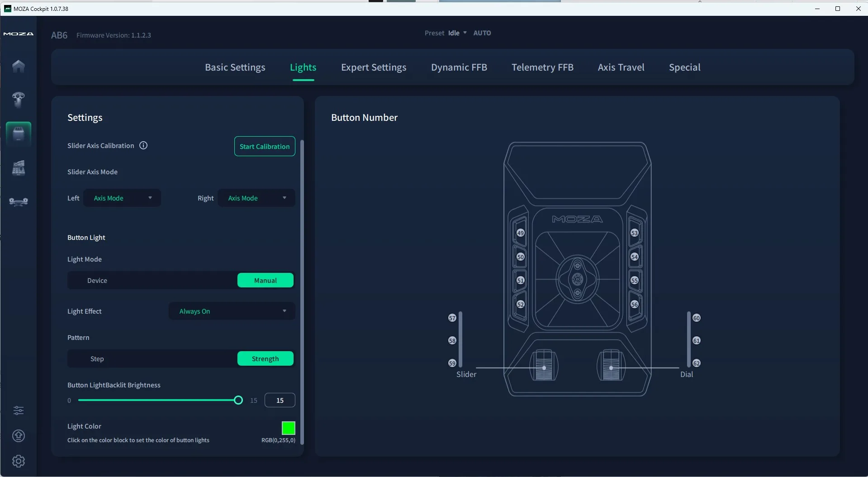Open the Right slider Axis Mode dropdown
Screen dimensions: 868x477
click(256, 198)
